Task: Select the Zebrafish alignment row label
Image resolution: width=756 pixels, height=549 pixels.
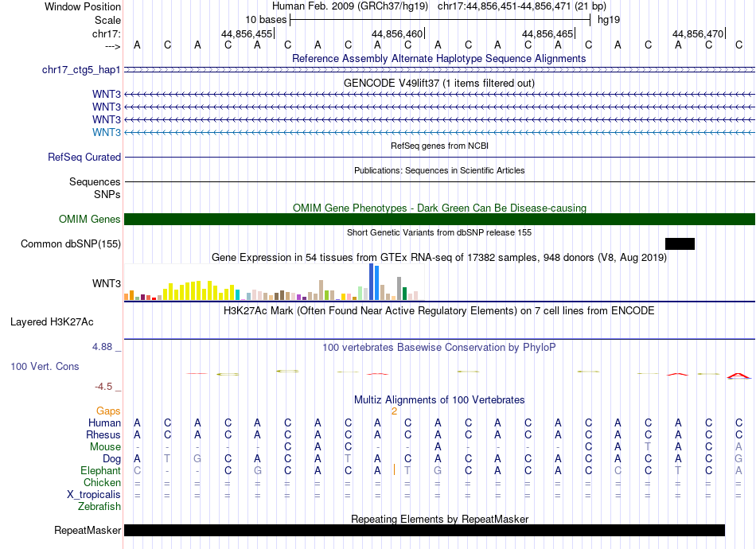Action: click(99, 507)
